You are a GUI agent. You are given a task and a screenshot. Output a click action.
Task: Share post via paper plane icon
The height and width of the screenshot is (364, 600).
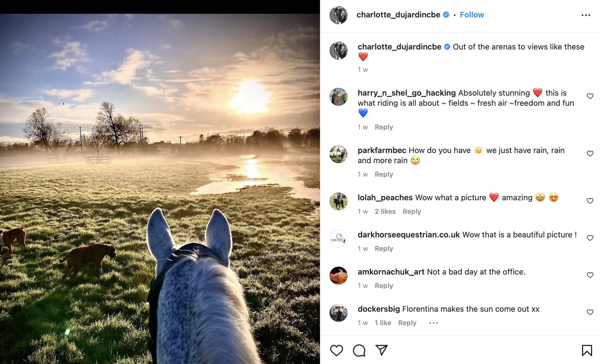382,350
